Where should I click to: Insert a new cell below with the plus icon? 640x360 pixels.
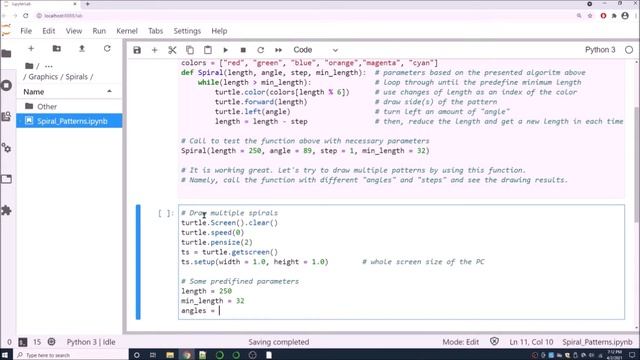pos(154,50)
